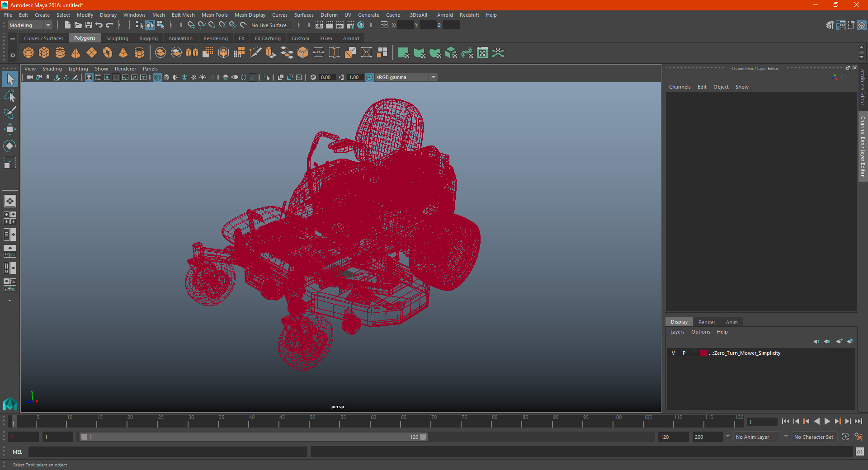
Task: Create a polygon plane from the shelf
Action: [x=92, y=53]
